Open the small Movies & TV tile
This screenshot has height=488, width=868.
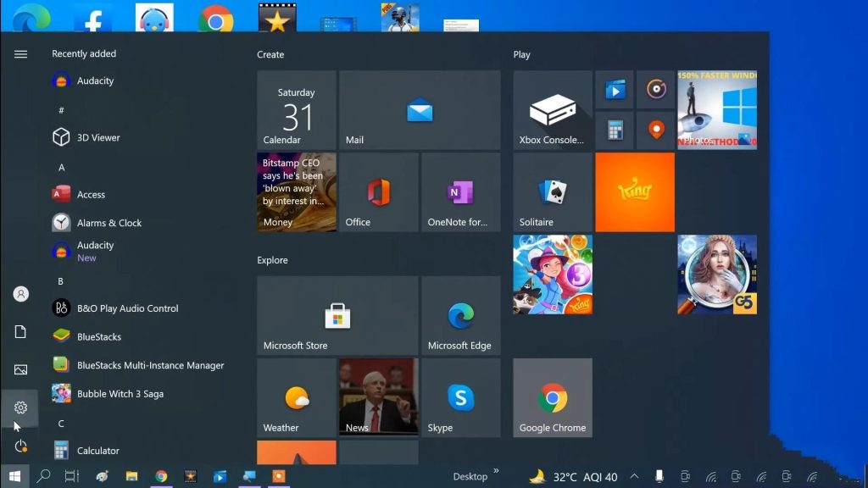615,90
